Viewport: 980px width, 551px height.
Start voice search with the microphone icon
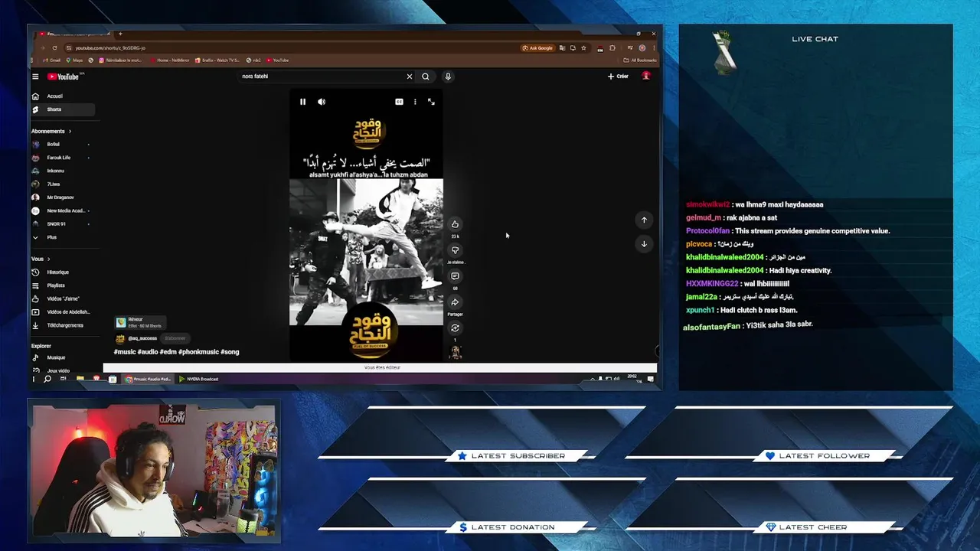(448, 77)
